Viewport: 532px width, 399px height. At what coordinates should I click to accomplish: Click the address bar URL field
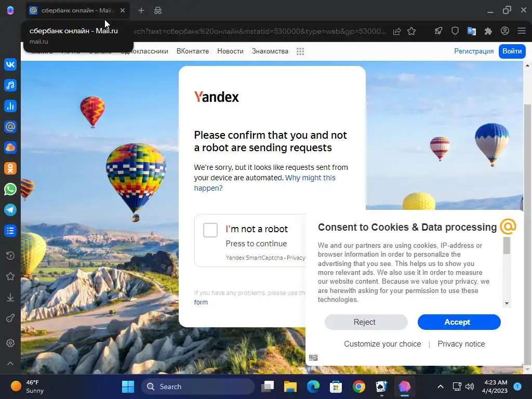(260, 31)
